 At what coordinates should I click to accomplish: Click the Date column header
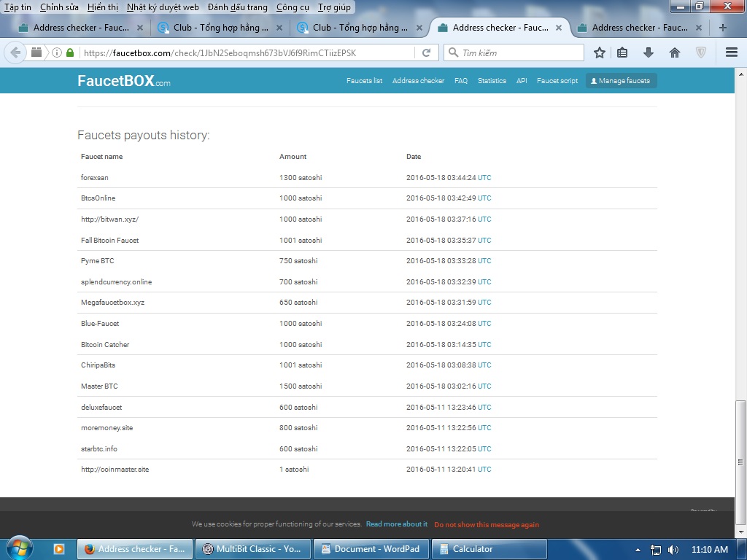point(414,157)
